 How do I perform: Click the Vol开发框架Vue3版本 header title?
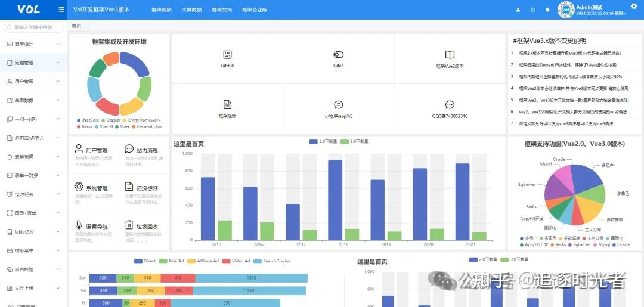click(x=101, y=10)
